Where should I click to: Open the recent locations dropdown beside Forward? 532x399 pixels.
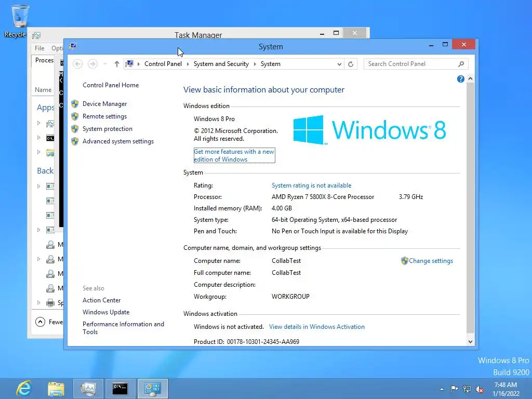(105, 64)
